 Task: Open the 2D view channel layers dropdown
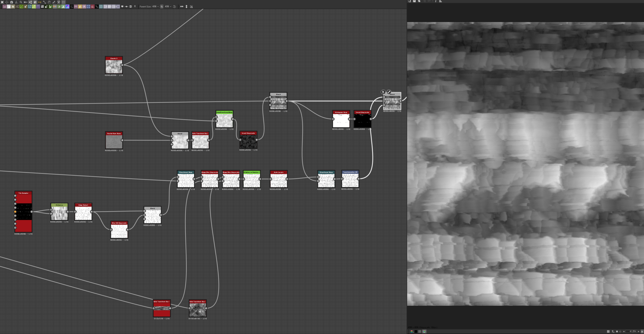(x=412, y=331)
